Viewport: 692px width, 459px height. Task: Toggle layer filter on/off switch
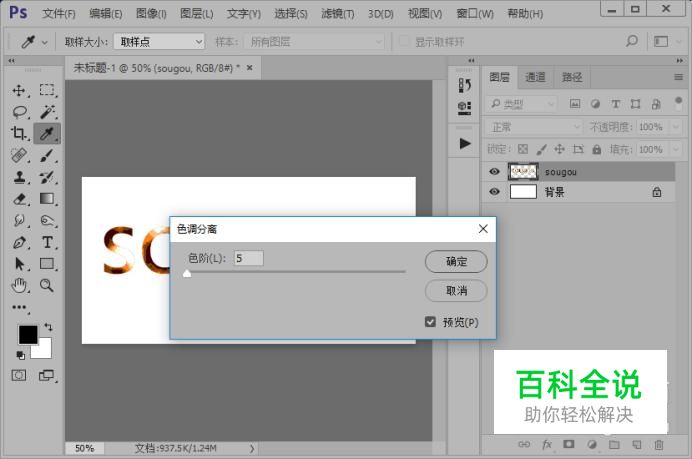(x=678, y=103)
